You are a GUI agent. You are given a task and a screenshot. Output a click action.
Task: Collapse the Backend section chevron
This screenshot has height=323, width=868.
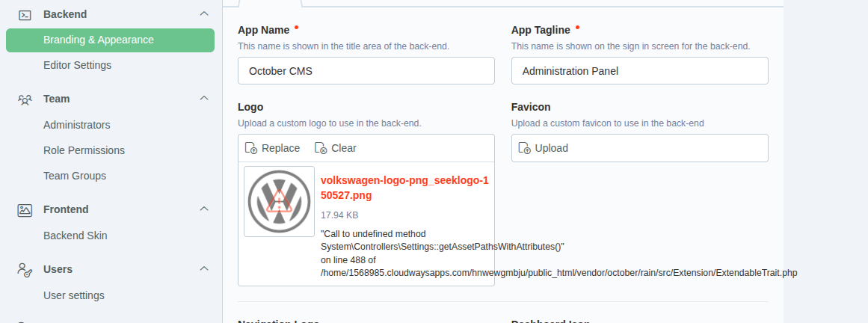tap(204, 13)
